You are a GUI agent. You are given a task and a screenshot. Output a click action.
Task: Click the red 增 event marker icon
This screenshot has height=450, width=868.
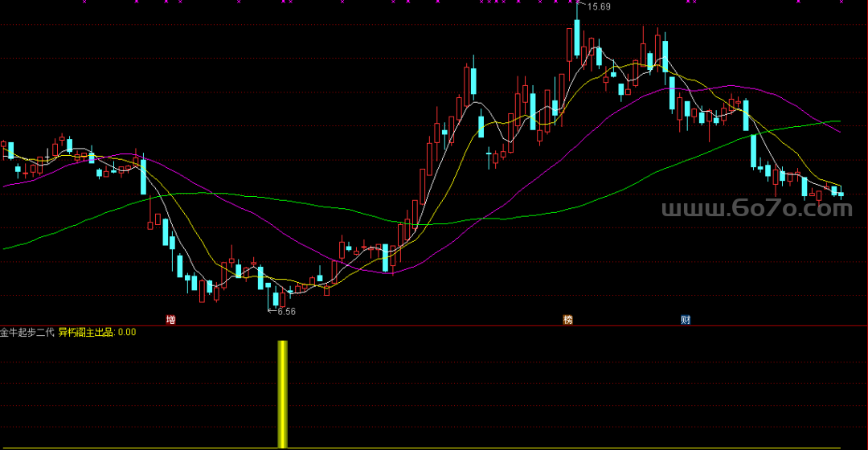pyautogui.click(x=170, y=320)
